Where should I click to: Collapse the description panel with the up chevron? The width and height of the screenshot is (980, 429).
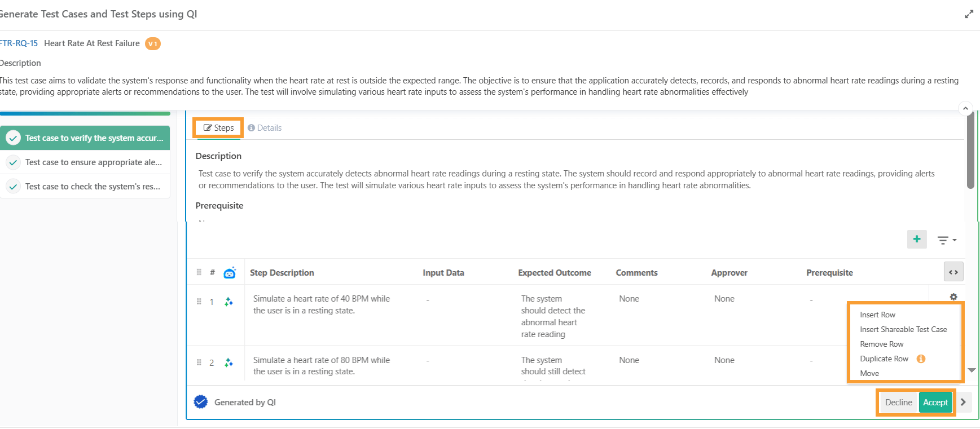pos(965,108)
